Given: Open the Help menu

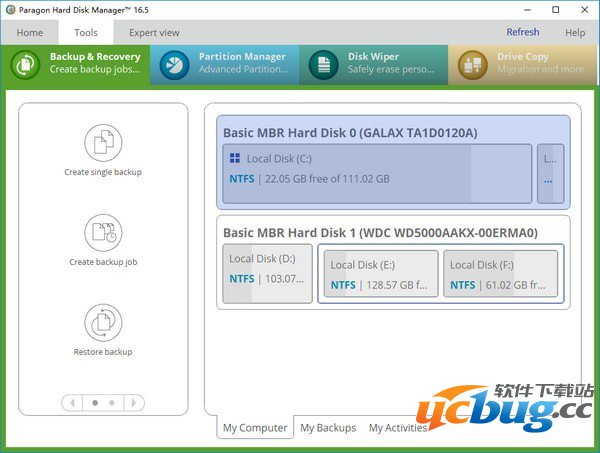Looking at the screenshot, I should [575, 33].
